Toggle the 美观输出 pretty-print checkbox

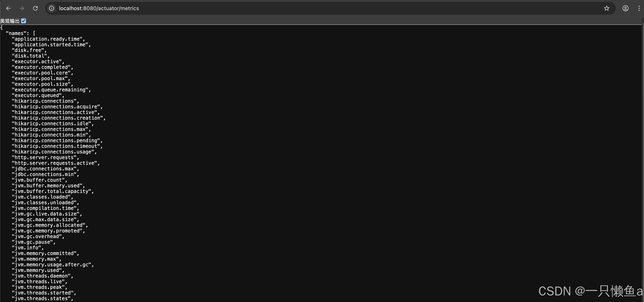click(24, 21)
